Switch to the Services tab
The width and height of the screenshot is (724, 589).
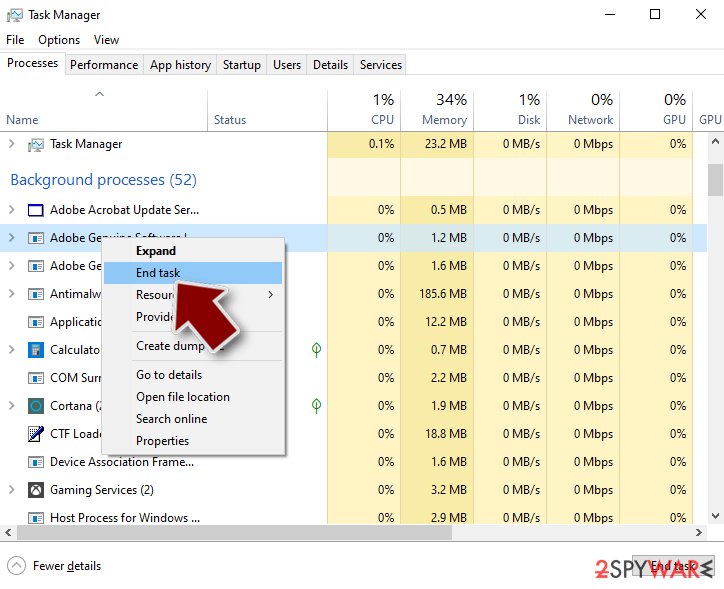(381, 65)
